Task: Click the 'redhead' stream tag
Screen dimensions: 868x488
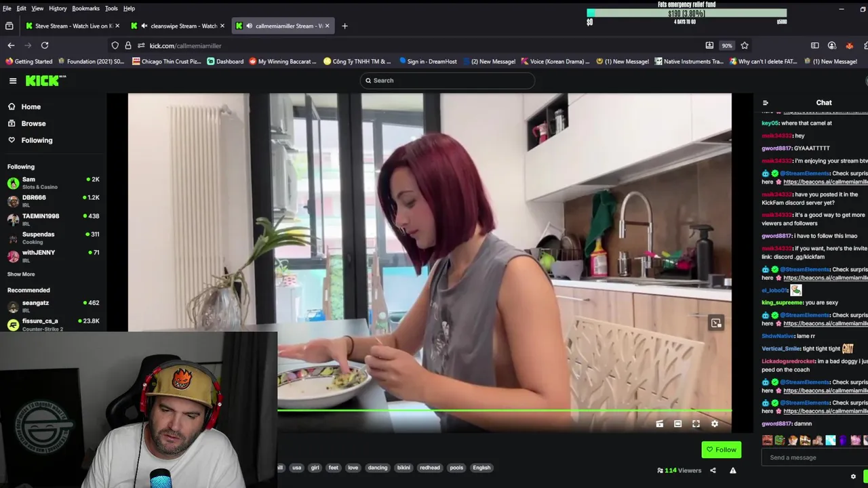Action: [430, 468]
